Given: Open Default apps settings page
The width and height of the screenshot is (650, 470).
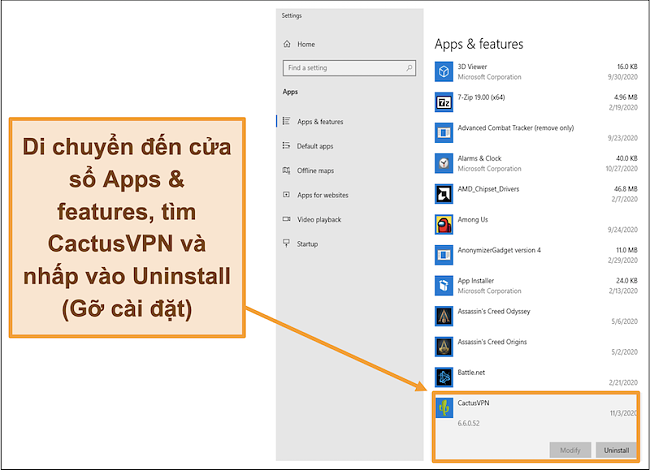Looking at the screenshot, I should pyautogui.click(x=315, y=146).
